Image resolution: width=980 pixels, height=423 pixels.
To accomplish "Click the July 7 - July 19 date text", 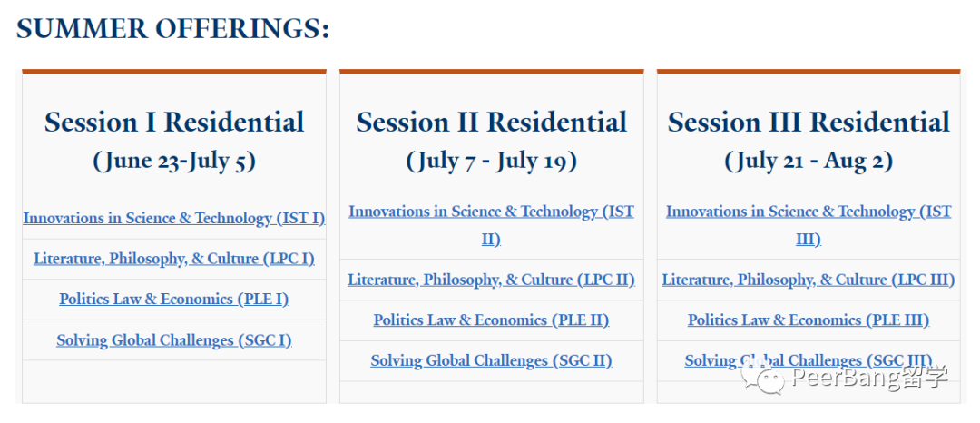I will pyautogui.click(x=491, y=162).
